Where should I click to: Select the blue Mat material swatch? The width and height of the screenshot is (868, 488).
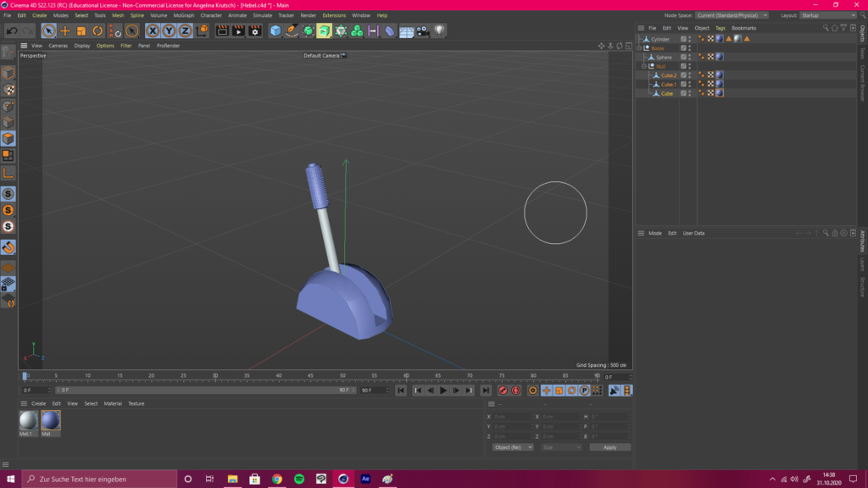(x=50, y=420)
